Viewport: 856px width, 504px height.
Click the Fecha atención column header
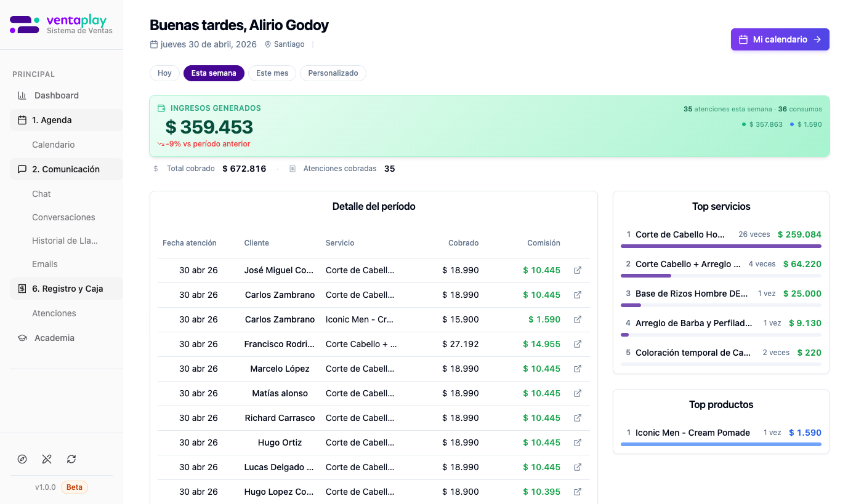[190, 243]
